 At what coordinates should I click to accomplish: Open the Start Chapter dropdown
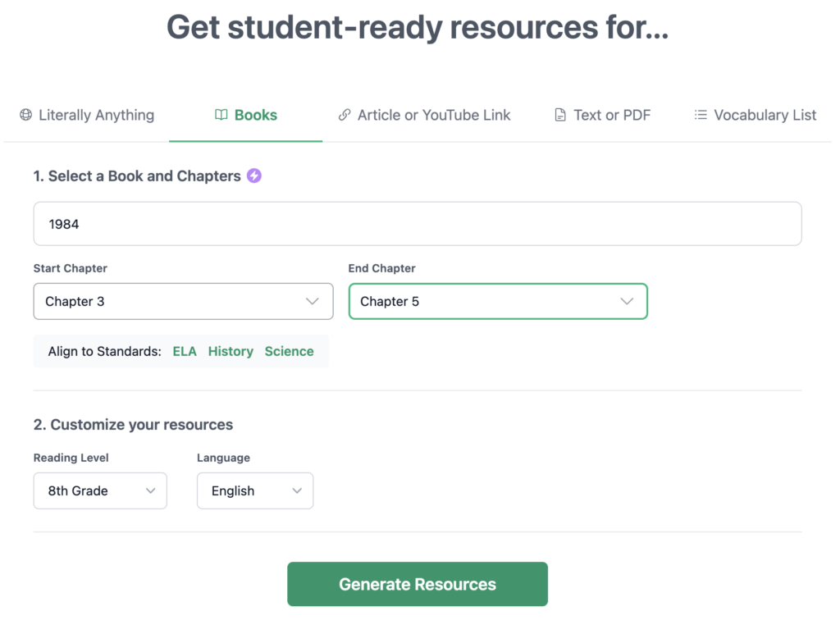coord(183,302)
